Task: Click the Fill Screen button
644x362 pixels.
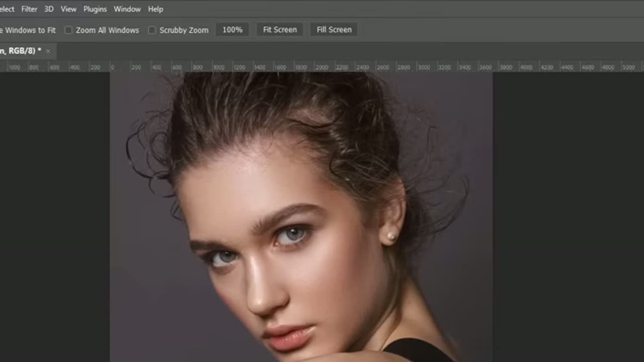Action: [x=334, y=30]
